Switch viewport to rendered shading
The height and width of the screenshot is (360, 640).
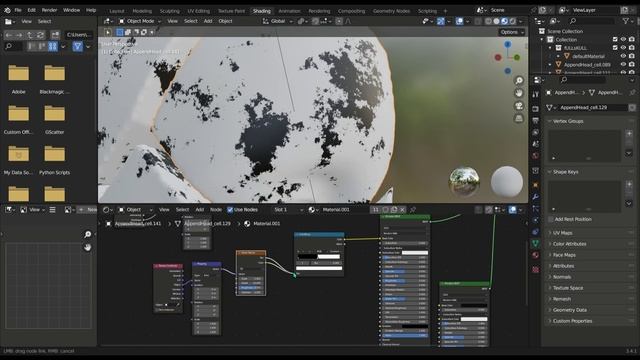coord(513,21)
